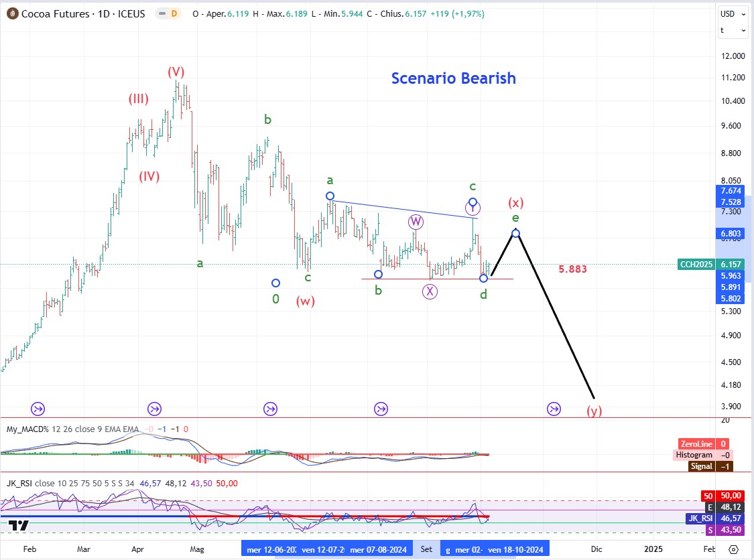The height and width of the screenshot is (560, 754).
Task: Click the 6.803 blue price axis label
Action: pyautogui.click(x=731, y=234)
